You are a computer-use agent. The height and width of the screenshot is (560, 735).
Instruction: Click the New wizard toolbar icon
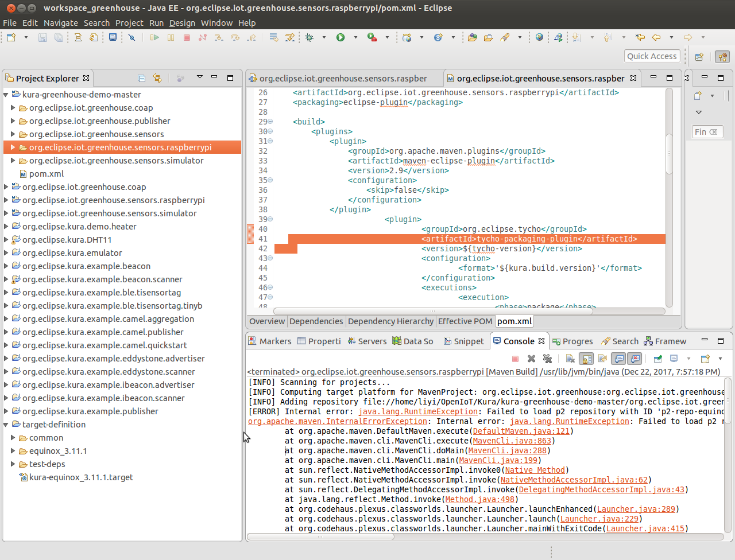(x=11, y=37)
